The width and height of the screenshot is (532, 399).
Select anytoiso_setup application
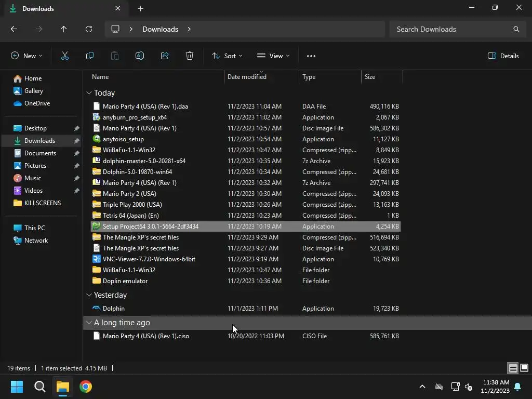[x=246, y=139]
